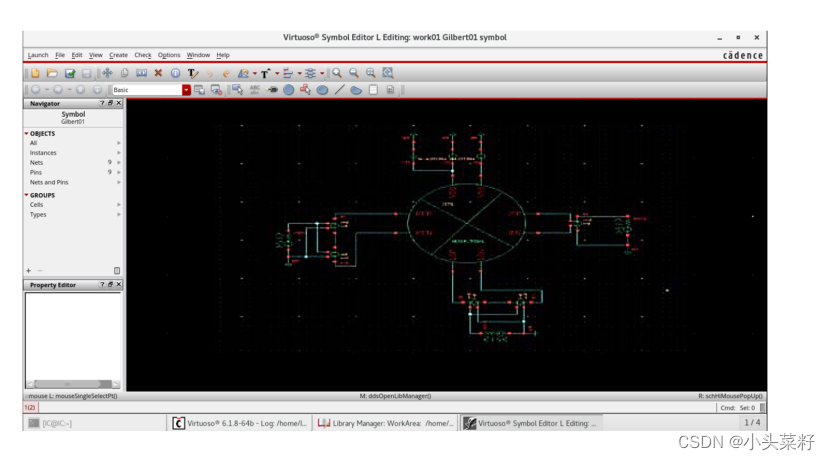Select the Create Ellipse tool icon
This screenshot has width=830, height=460.
[322, 90]
